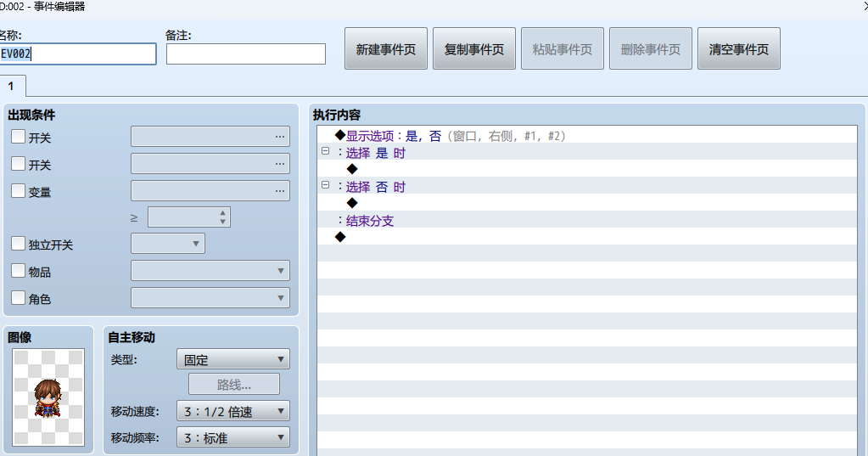868x456 pixels.
Task: Click the 删除事件页 button
Action: [651, 48]
